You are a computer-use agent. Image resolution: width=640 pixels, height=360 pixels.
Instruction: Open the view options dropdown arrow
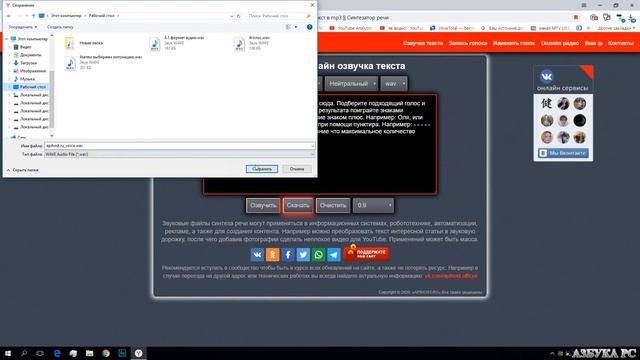click(x=296, y=27)
